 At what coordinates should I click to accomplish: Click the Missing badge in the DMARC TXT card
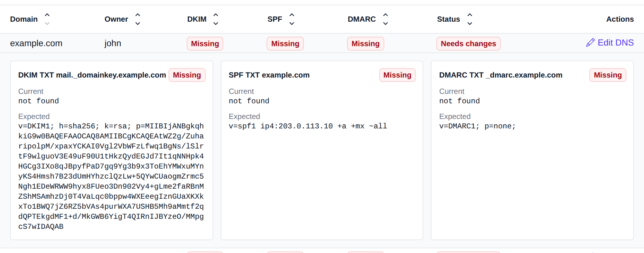[x=608, y=75]
